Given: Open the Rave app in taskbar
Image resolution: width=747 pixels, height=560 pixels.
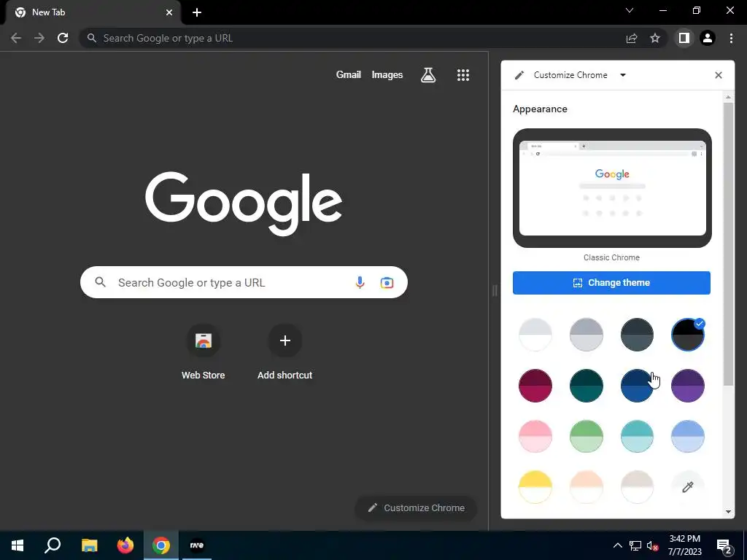Looking at the screenshot, I should coord(197,545).
